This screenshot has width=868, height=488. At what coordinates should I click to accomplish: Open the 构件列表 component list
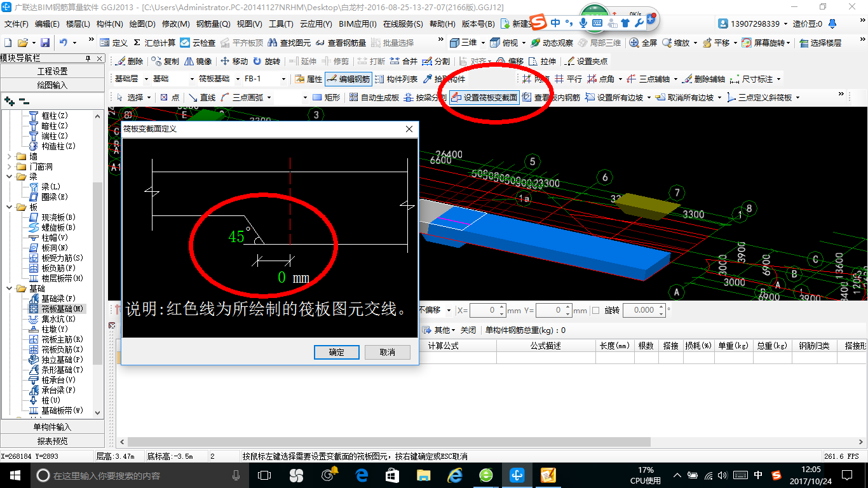click(397, 79)
